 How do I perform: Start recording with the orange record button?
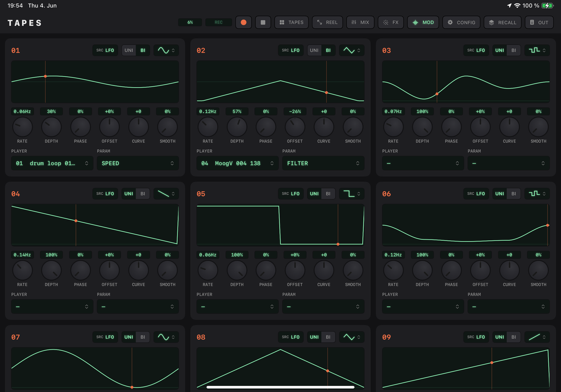pyautogui.click(x=244, y=22)
